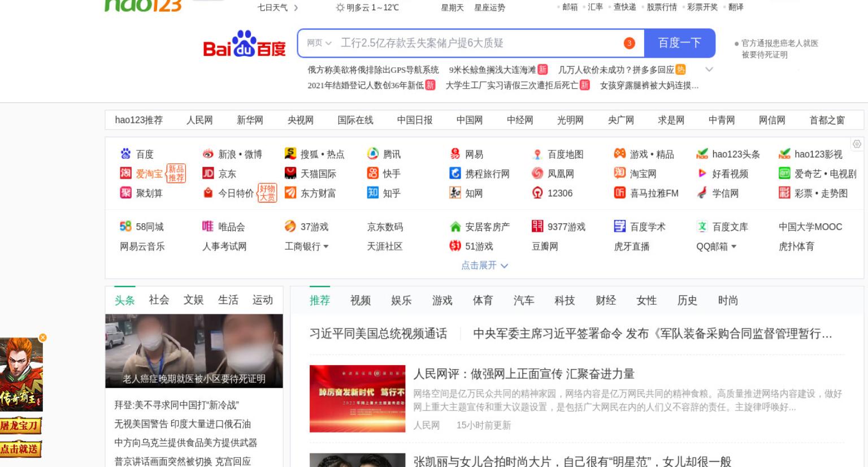The image size is (868, 467).
Task: Close the floating game advertisement
Action: (43, 338)
